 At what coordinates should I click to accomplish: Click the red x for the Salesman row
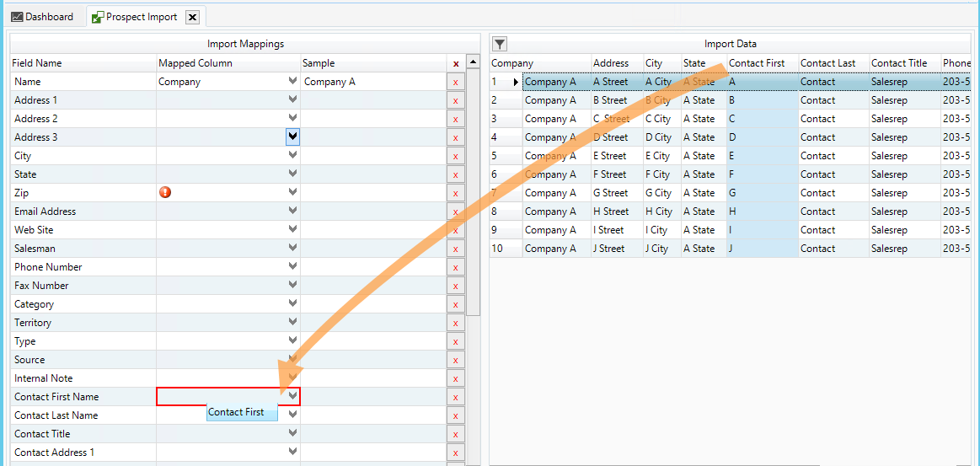click(455, 249)
